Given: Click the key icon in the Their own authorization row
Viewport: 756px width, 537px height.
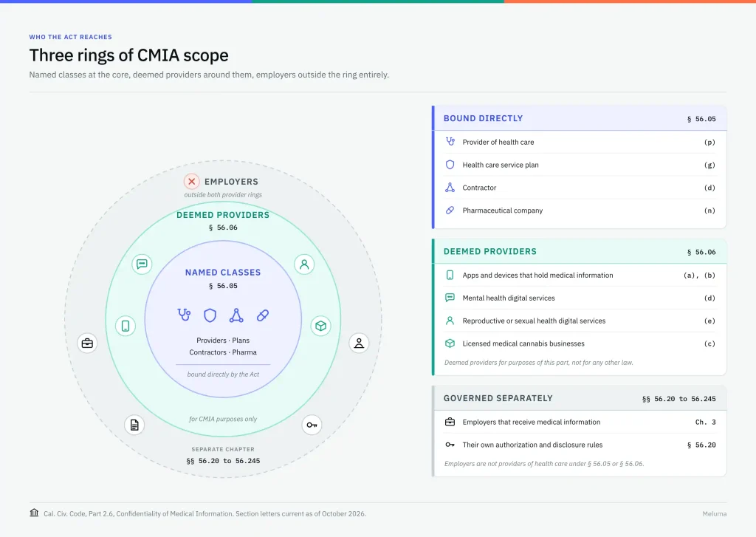Looking at the screenshot, I should (450, 445).
